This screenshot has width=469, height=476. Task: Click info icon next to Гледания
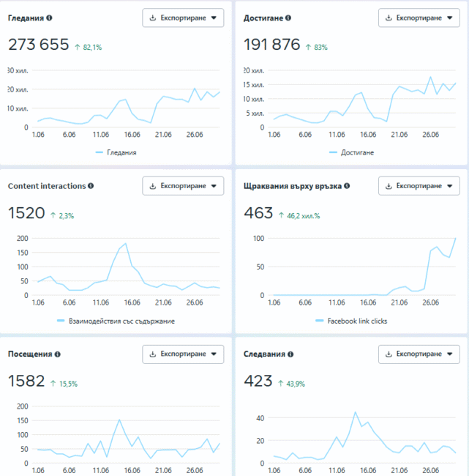[50, 18]
